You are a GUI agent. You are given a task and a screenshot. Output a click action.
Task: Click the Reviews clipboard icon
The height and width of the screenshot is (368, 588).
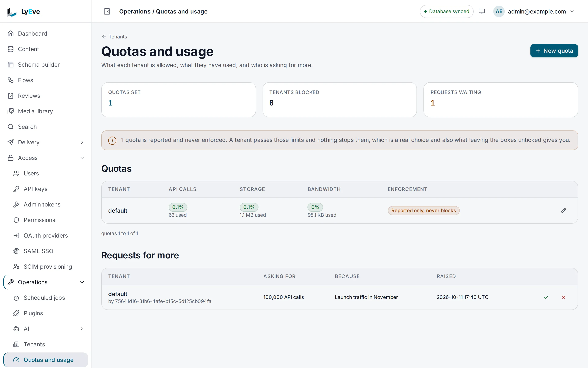[x=10, y=96]
